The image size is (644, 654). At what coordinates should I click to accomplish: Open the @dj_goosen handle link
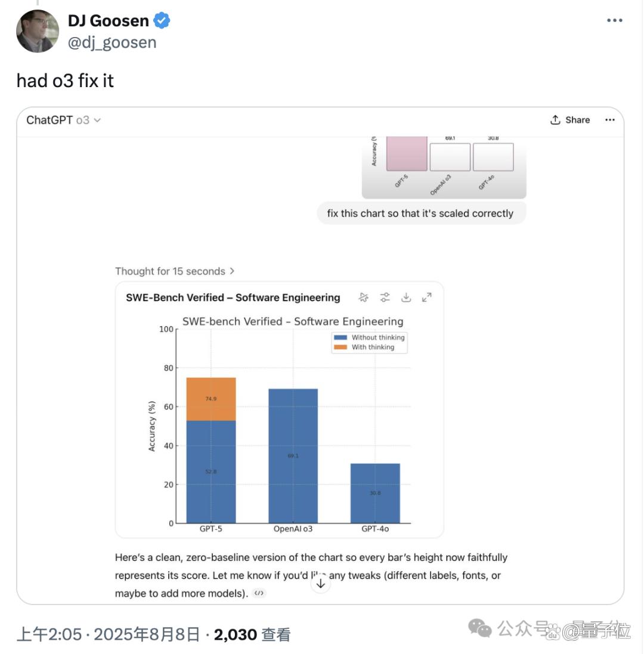[112, 42]
